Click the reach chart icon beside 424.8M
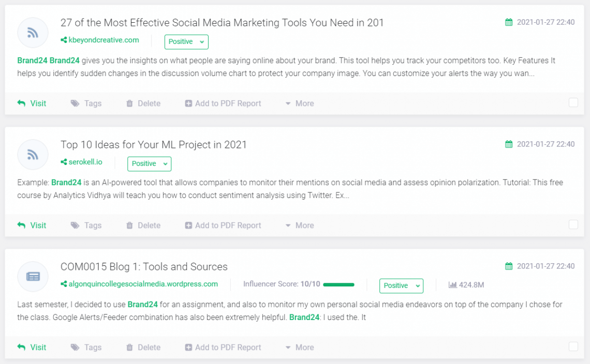The width and height of the screenshot is (590, 364). click(x=452, y=285)
